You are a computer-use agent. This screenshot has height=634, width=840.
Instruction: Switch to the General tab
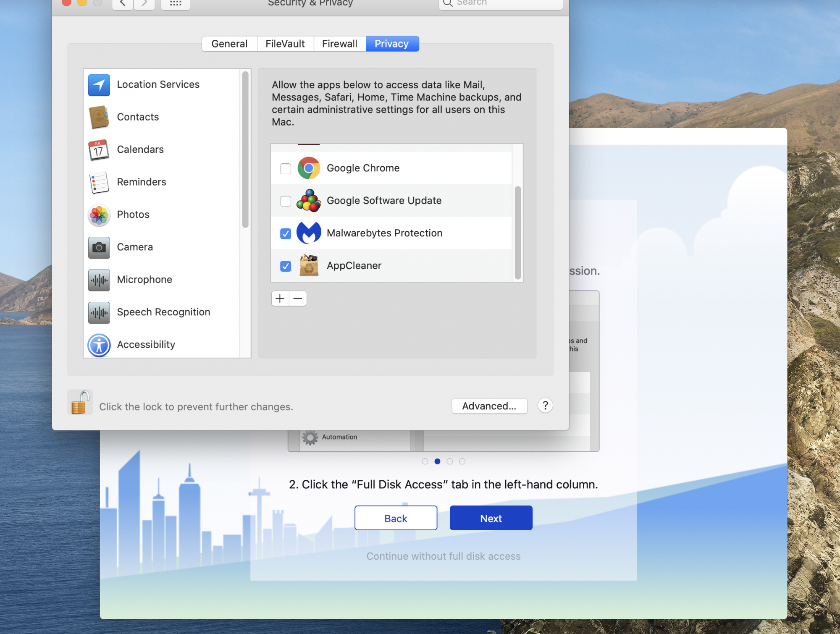229,44
